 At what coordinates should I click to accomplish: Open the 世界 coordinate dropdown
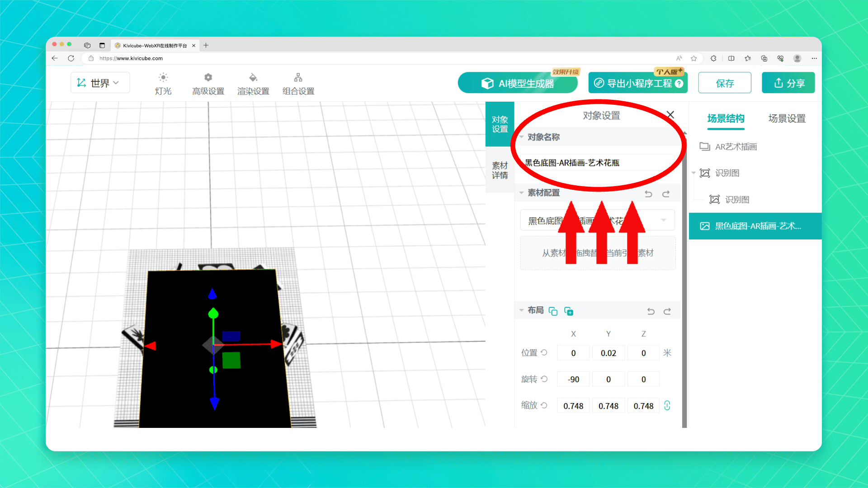tap(100, 83)
